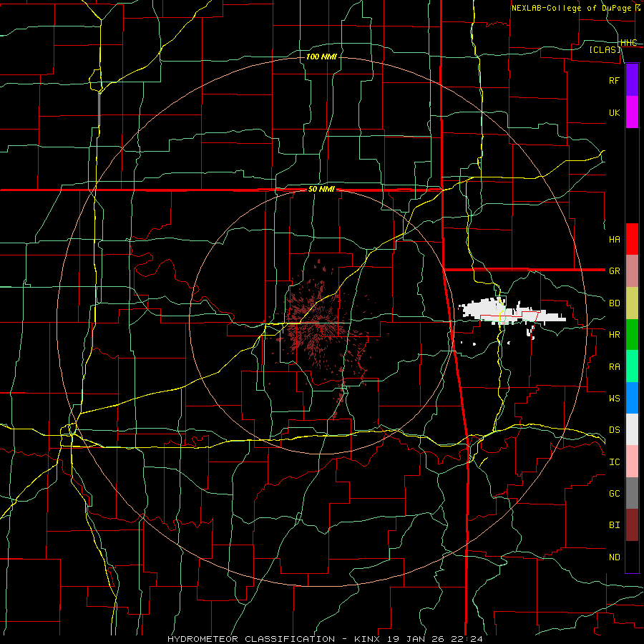Image resolution: width=644 pixels, height=644 pixels.
Task: Click the WS legend label
Action: pyautogui.click(x=615, y=398)
